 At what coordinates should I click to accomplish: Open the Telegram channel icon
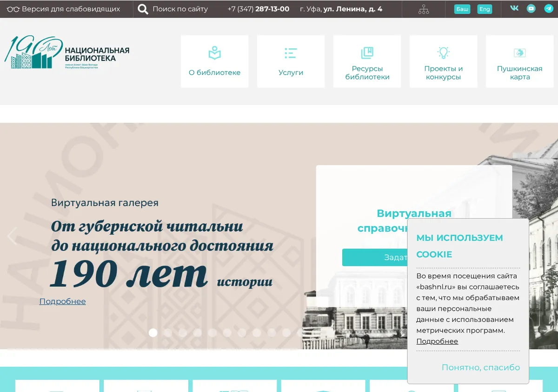click(x=549, y=8)
